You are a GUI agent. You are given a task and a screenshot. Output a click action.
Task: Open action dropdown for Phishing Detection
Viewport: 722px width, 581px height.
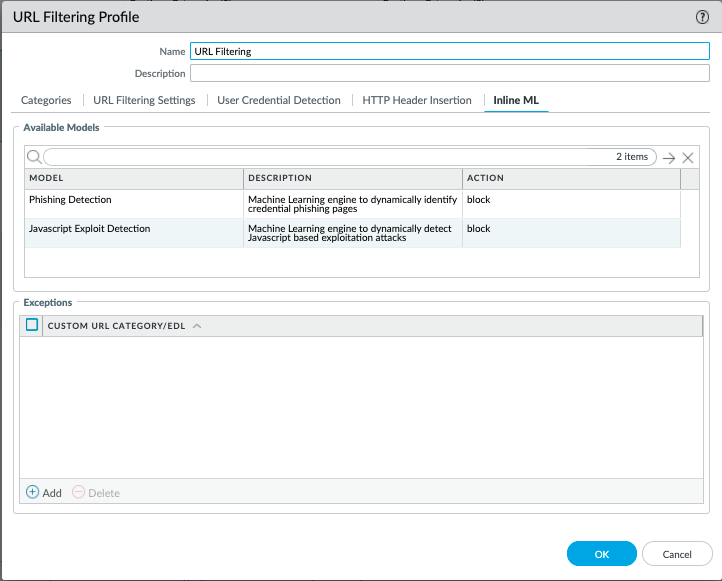click(x=570, y=200)
